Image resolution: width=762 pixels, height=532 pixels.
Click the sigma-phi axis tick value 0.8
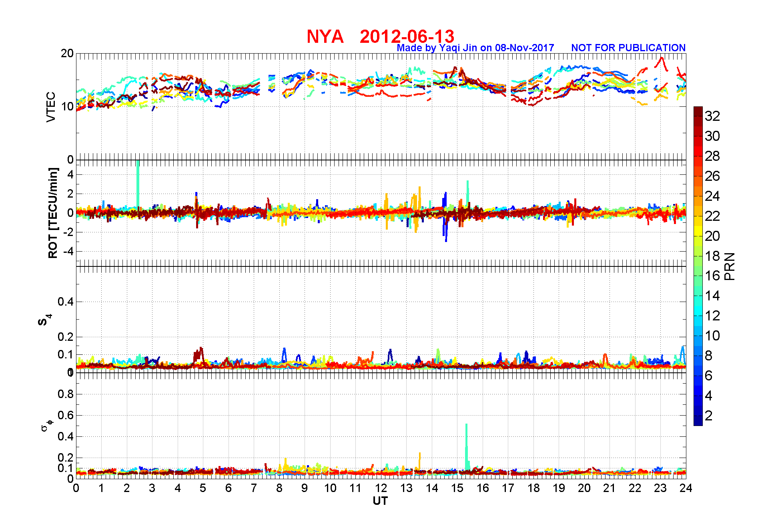coord(66,394)
